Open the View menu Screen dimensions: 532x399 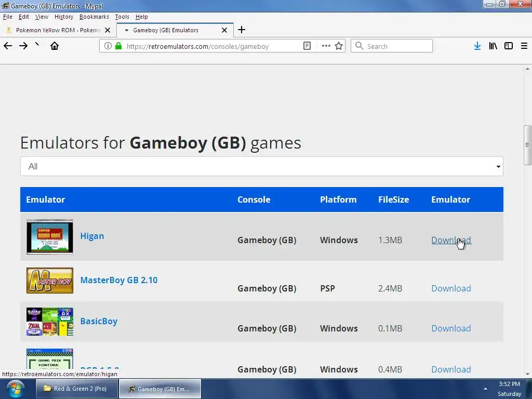[x=42, y=17]
